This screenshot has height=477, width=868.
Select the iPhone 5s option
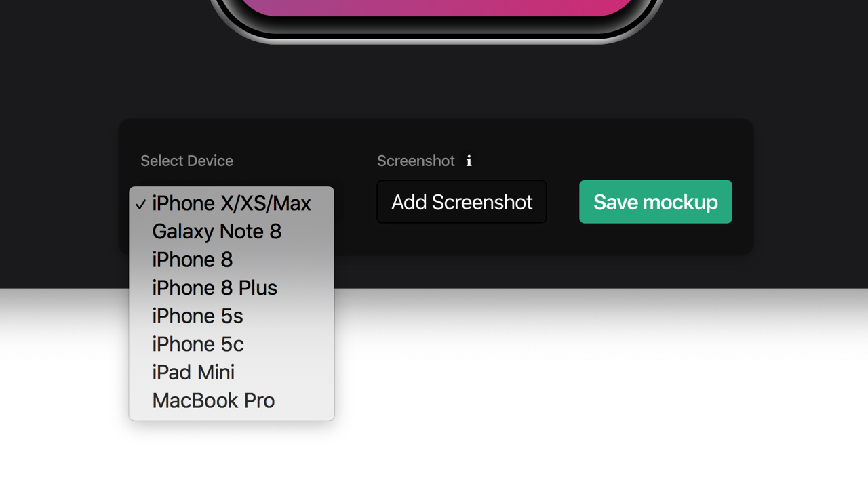coord(231,316)
